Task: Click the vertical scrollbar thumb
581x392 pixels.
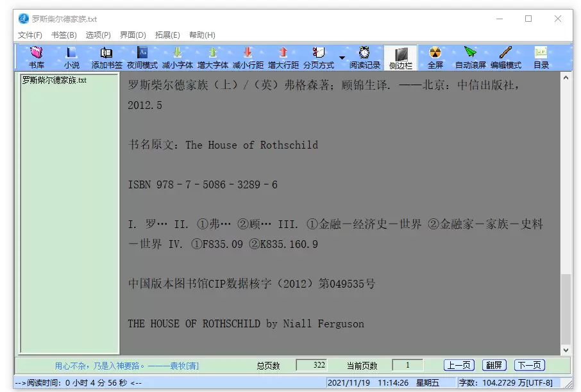Action: point(566,309)
